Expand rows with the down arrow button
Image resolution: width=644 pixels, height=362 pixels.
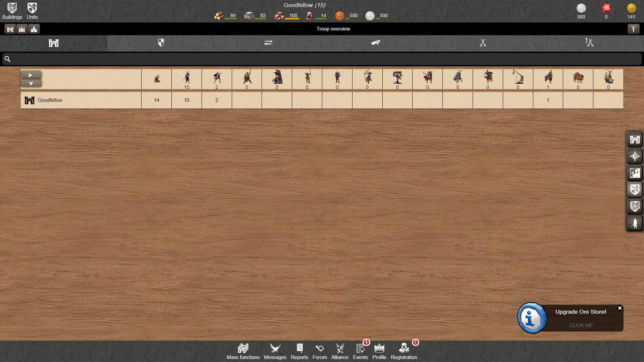pos(31,83)
